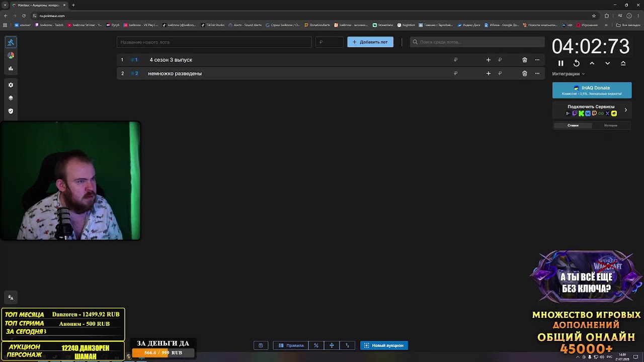
Task: Click the sort arrows in the bottom toolbar
Action: pyautogui.click(x=347, y=345)
